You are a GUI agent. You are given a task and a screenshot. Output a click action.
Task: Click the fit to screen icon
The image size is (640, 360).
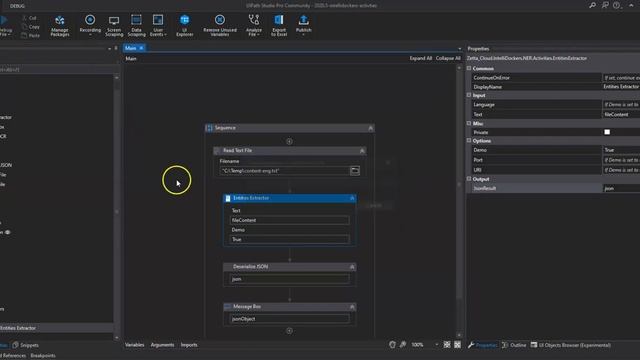(x=447, y=344)
